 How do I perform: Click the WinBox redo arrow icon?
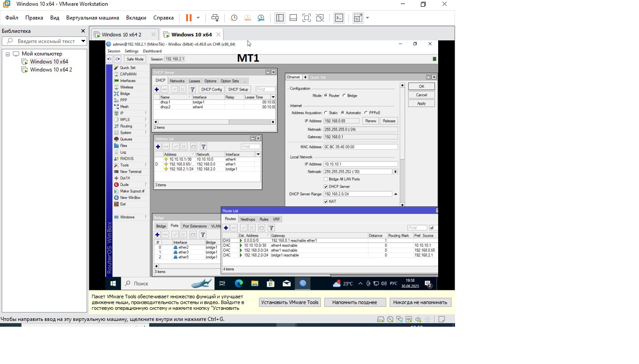point(117,59)
